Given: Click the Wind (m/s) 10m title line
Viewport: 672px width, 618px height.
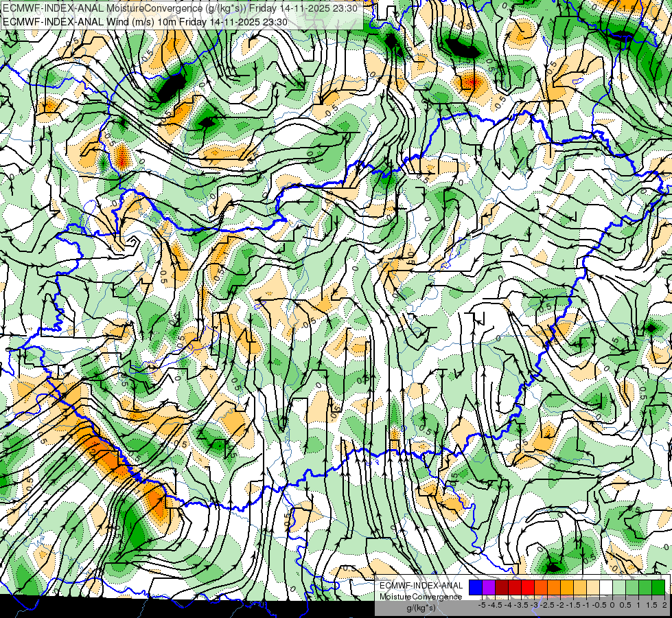Looking at the screenshot, I should pyautogui.click(x=145, y=22).
